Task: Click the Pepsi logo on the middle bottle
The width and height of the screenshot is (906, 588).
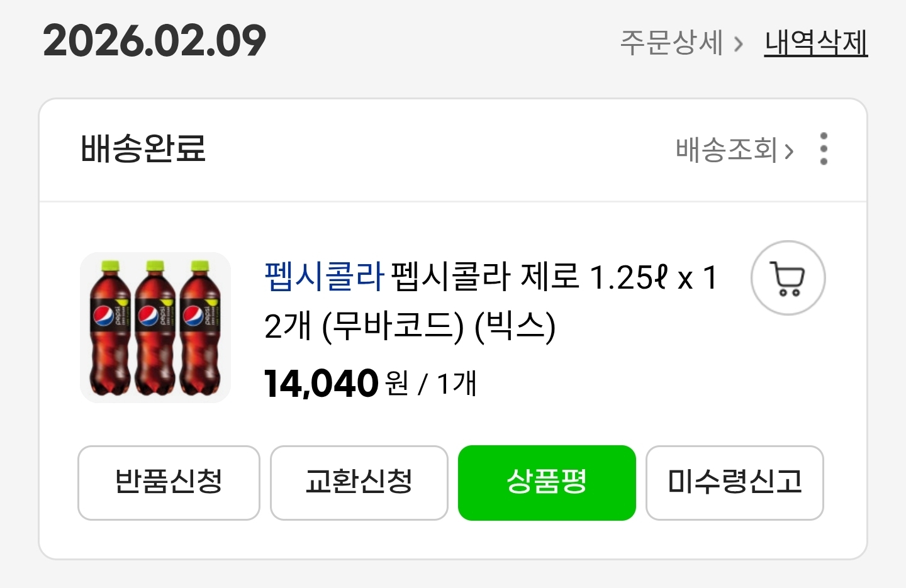Action: pos(148,315)
